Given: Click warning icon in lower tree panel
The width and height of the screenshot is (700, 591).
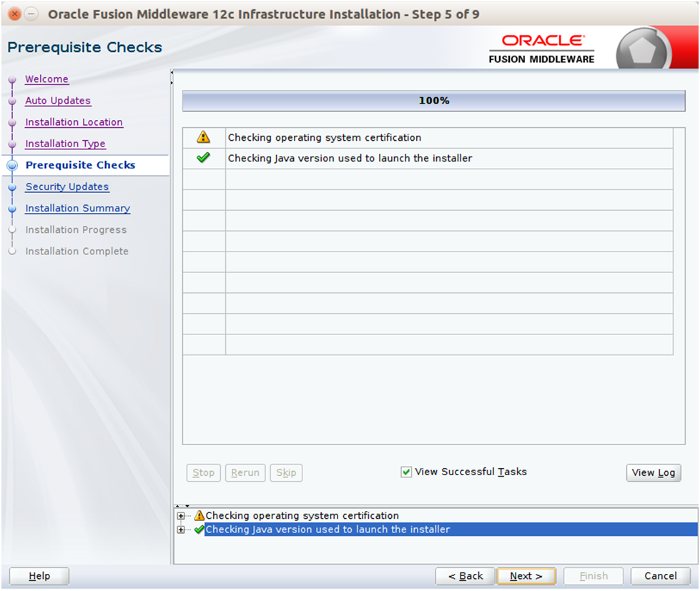Looking at the screenshot, I should (x=199, y=515).
